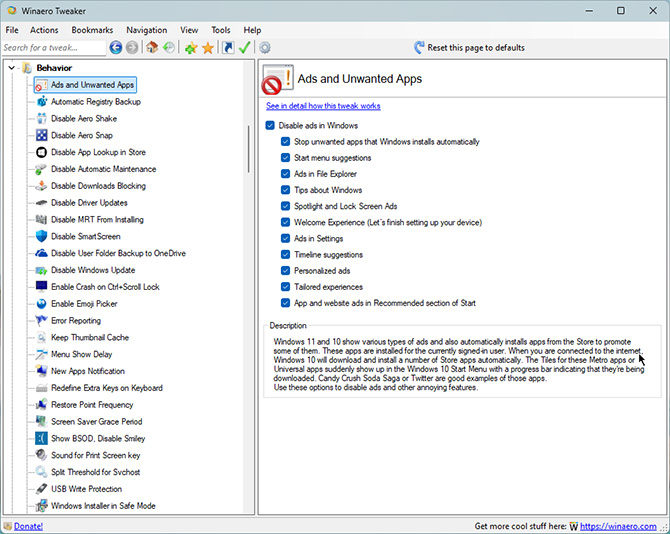The width and height of the screenshot is (670, 534).
Task: Click the Search for a tweak field
Action: 54,47
